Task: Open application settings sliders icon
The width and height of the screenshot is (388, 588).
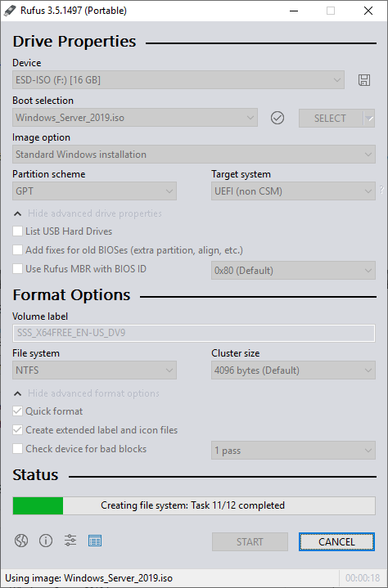Action: 70,541
